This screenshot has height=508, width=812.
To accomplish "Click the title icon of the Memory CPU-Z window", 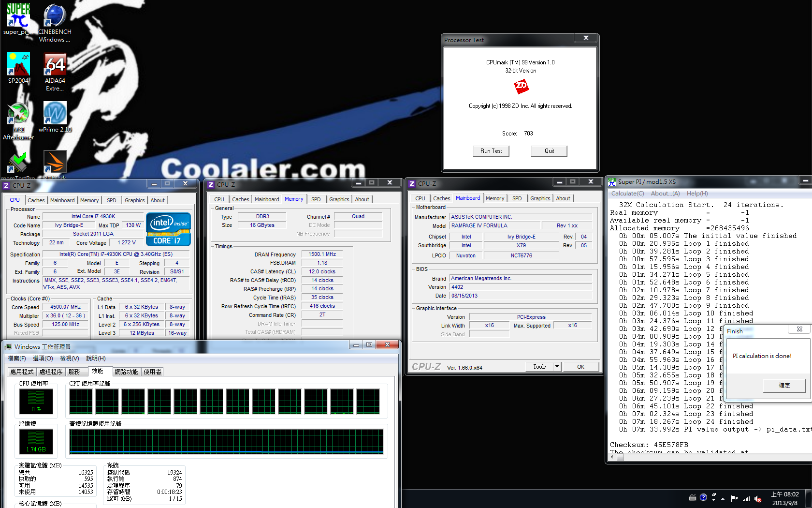I will coord(211,185).
